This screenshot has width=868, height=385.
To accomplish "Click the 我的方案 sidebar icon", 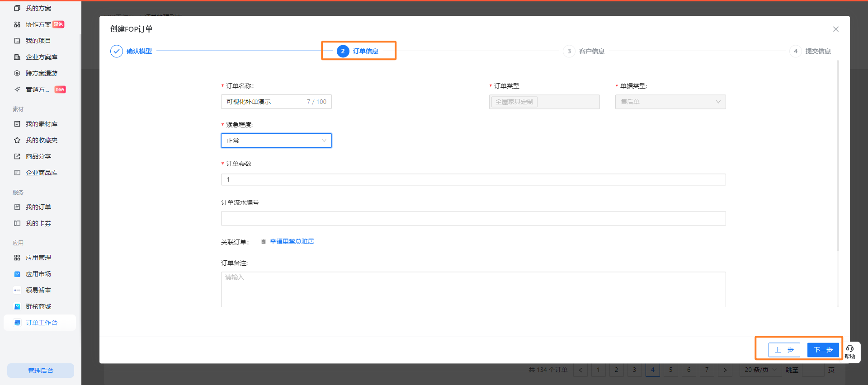I will click(17, 8).
